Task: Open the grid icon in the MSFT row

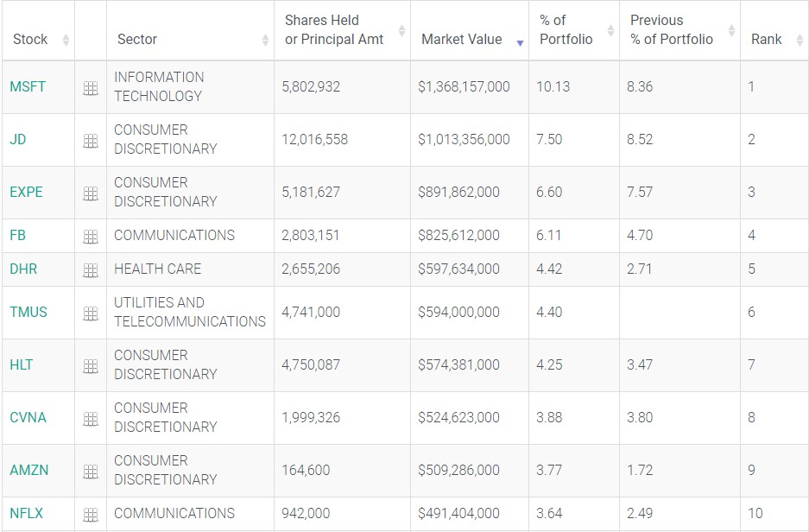Action: pyautogui.click(x=91, y=88)
